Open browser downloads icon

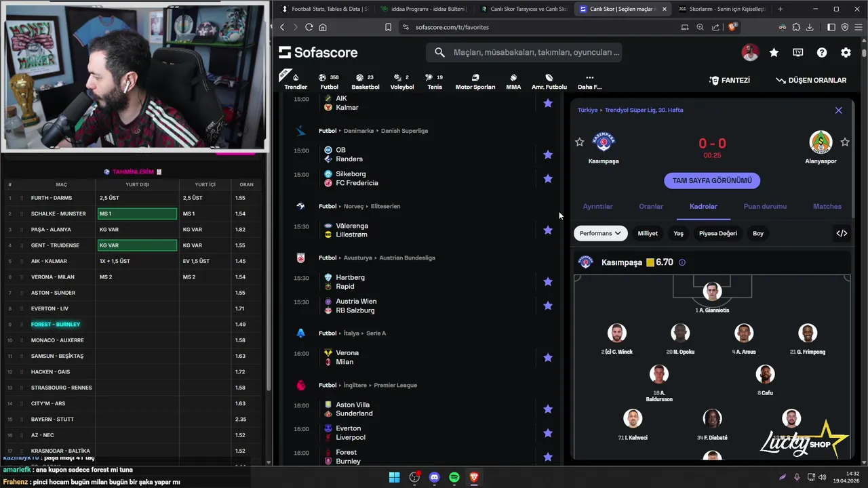click(x=809, y=27)
